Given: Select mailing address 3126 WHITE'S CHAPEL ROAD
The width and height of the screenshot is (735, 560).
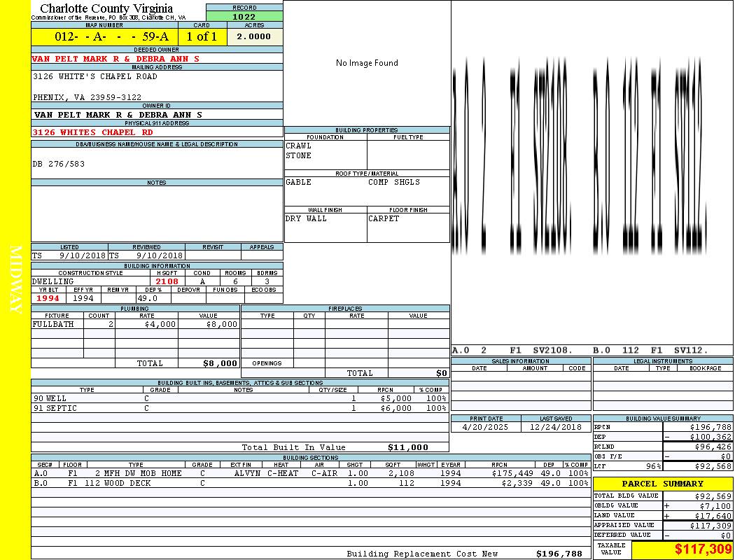Looking at the screenshot, I should [95, 76].
